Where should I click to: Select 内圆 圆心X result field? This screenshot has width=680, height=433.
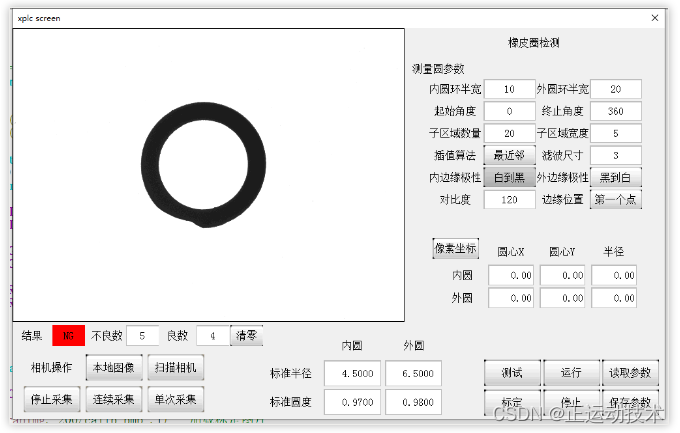tap(510, 275)
